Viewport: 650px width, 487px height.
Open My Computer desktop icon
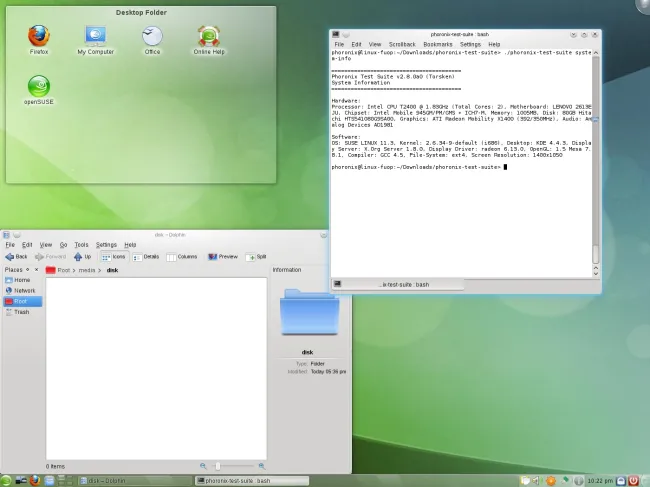tap(95, 40)
